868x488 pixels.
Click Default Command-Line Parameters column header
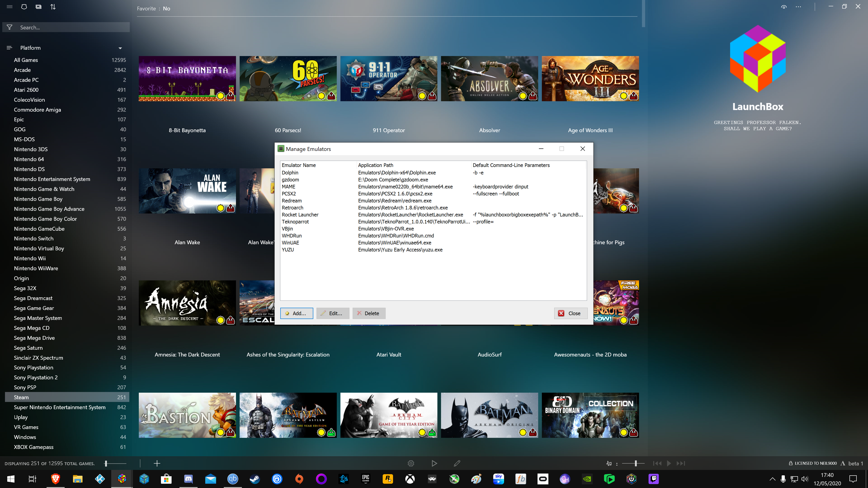click(x=529, y=165)
